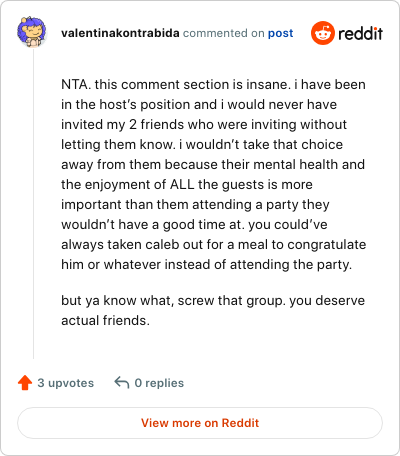Image resolution: width=400 pixels, height=456 pixels.
Task: Click the "NTA." verdict at comment start
Action: pos(76,84)
